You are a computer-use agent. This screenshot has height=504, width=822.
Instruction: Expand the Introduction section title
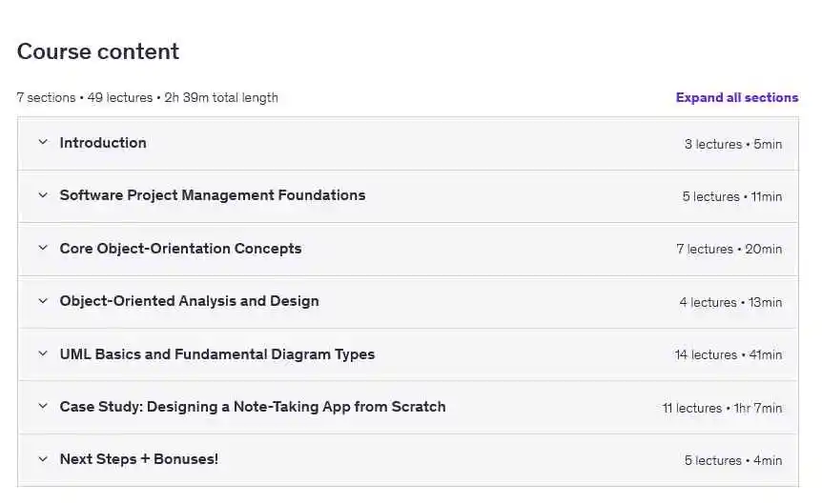(x=103, y=143)
